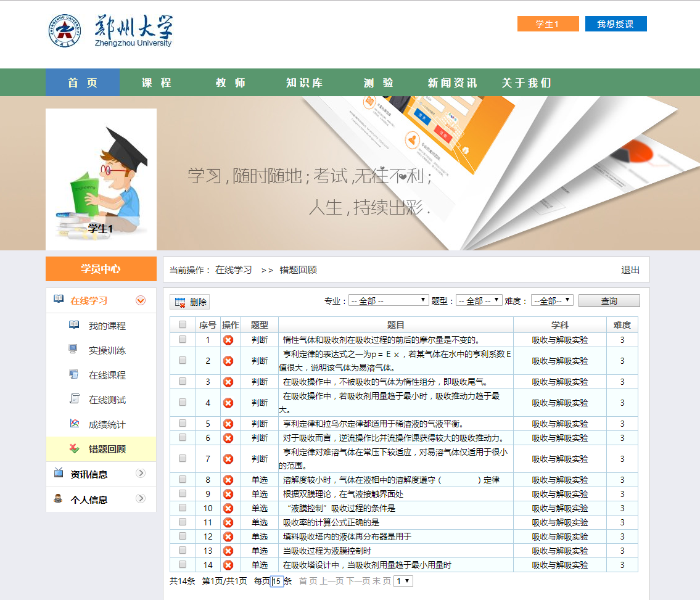
Task: Click the 退出 logout link
Action: pyautogui.click(x=630, y=270)
